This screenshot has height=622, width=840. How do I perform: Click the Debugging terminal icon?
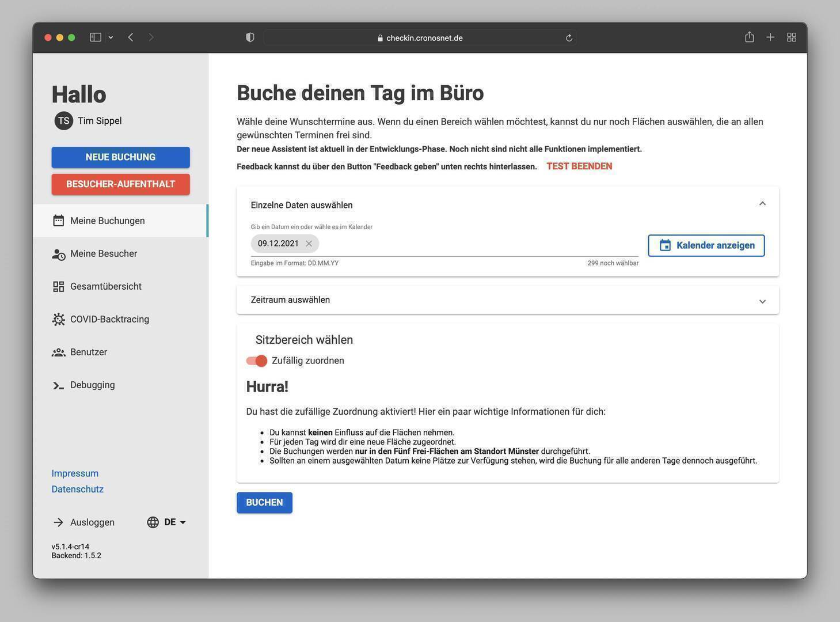(x=58, y=385)
